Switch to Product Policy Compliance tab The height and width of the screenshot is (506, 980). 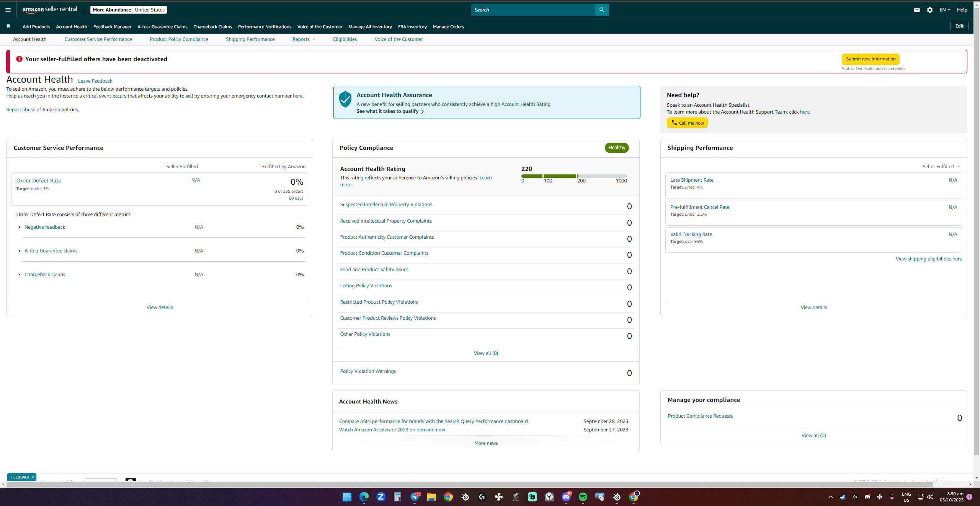click(x=179, y=39)
